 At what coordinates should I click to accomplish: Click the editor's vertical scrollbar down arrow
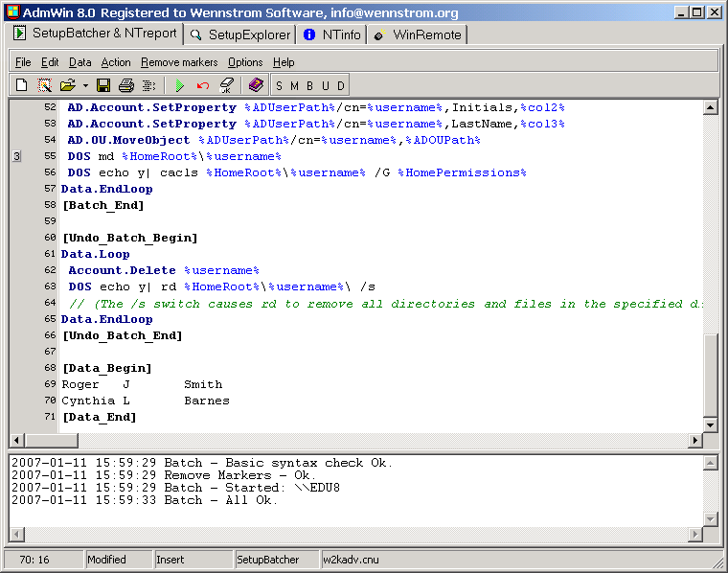[710, 424]
